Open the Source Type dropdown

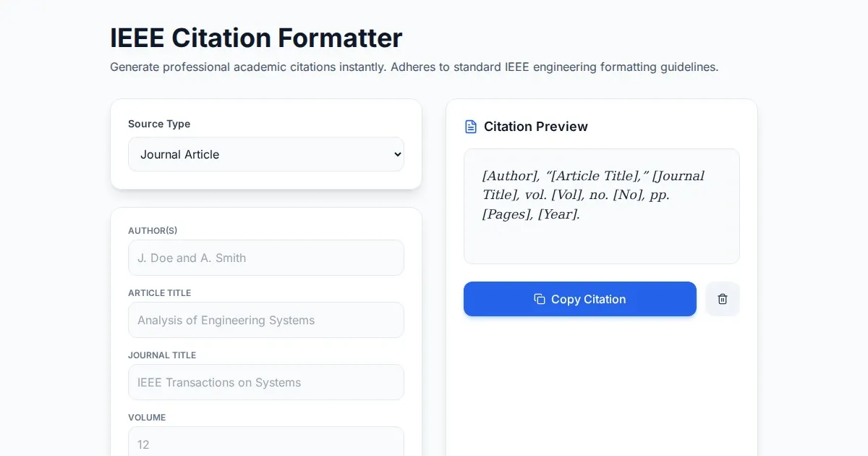pos(265,154)
